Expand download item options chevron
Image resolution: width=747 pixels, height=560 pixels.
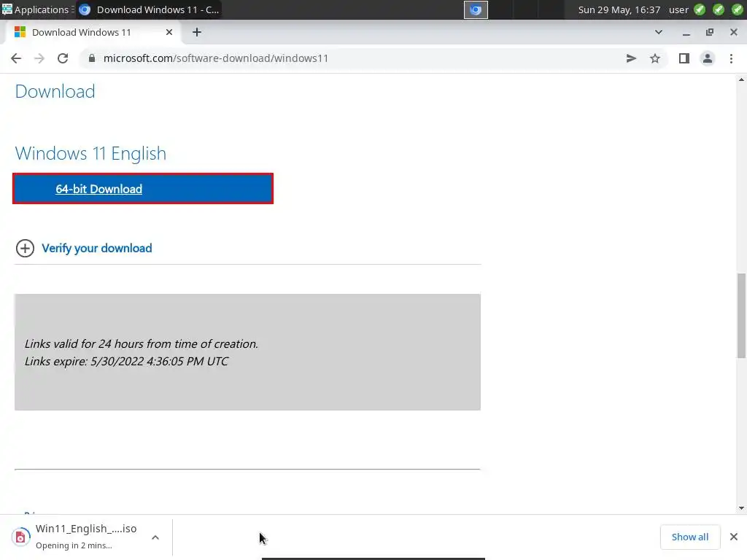tap(155, 537)
